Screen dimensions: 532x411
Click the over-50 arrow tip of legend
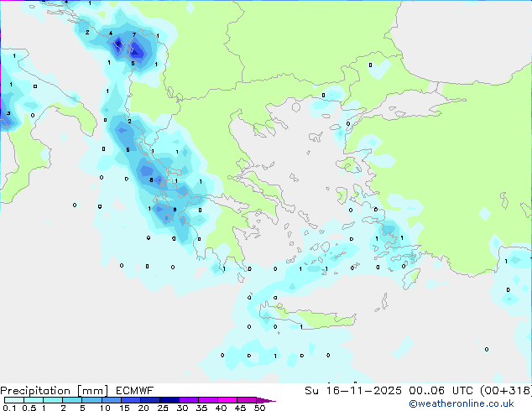(266, 400)
